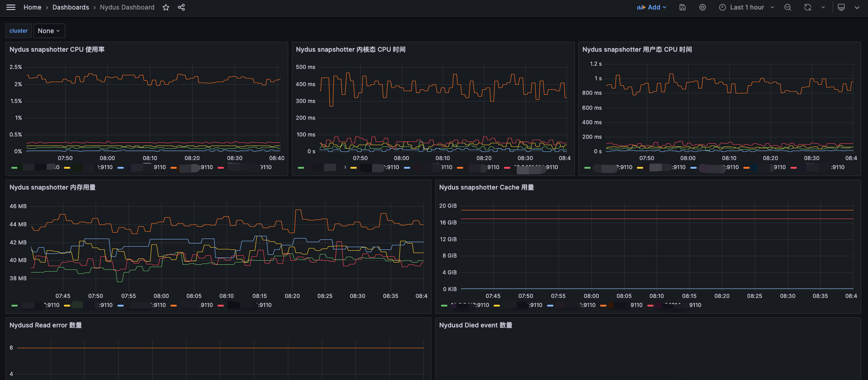Open the Last 1 hour time picker
The width and height of the screenshot is (868, 380).
[747, 7]
